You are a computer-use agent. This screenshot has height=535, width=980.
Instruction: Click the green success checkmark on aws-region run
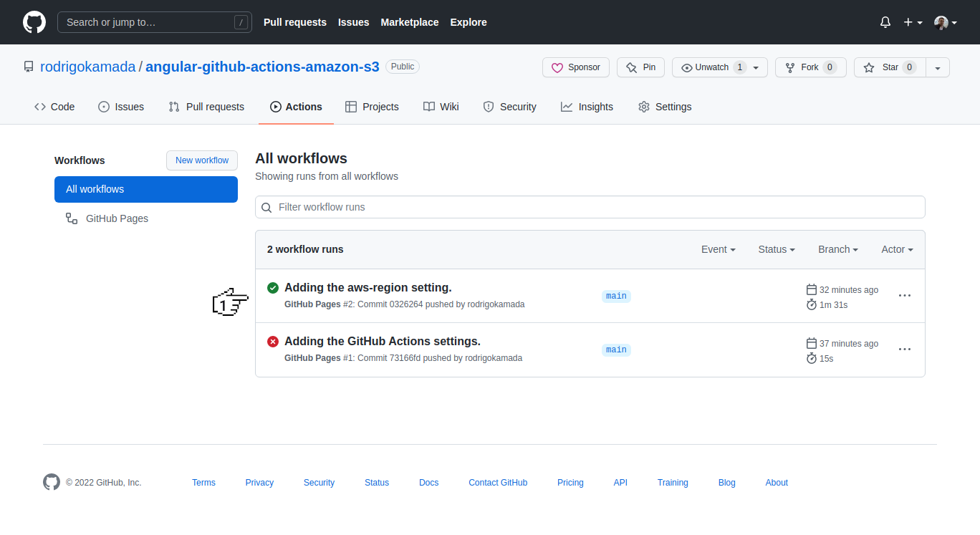(273, 287)
